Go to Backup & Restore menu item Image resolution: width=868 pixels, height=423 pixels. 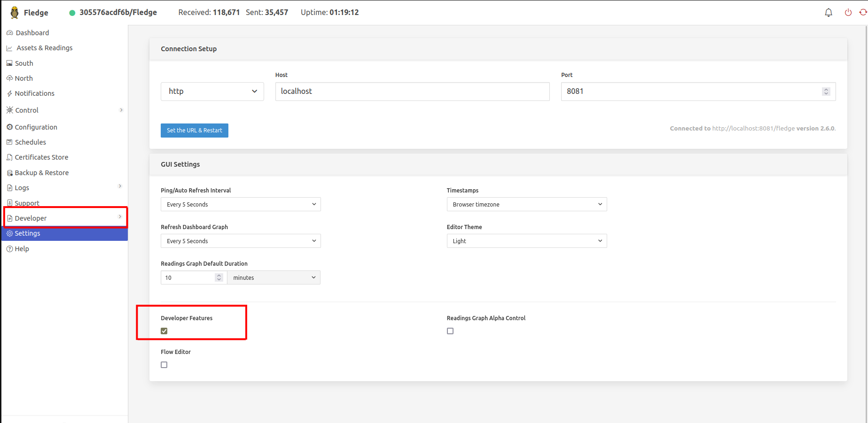[x=41, y=173]
